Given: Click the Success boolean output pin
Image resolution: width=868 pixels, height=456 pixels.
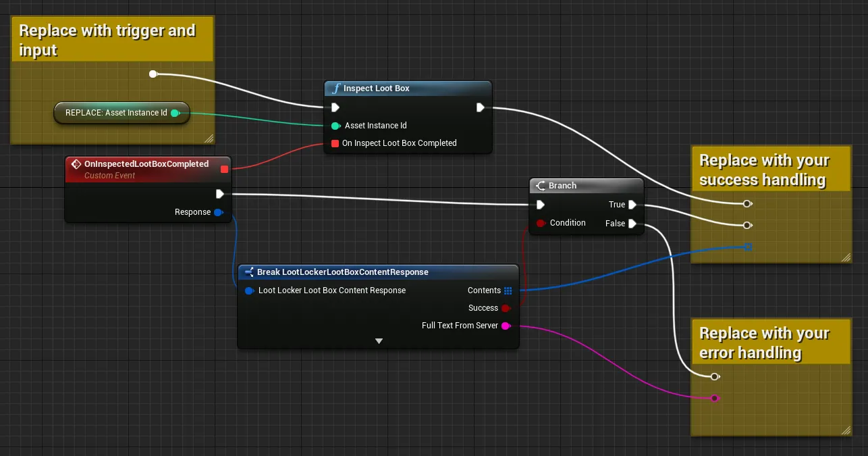Looking at the screenshot, I should click(506, 308).
